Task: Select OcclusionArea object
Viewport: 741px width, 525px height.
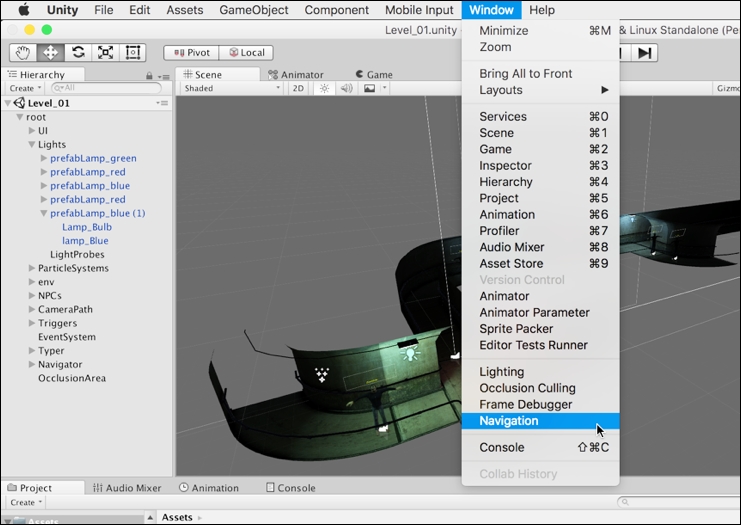Action: (x=72, y=378)
